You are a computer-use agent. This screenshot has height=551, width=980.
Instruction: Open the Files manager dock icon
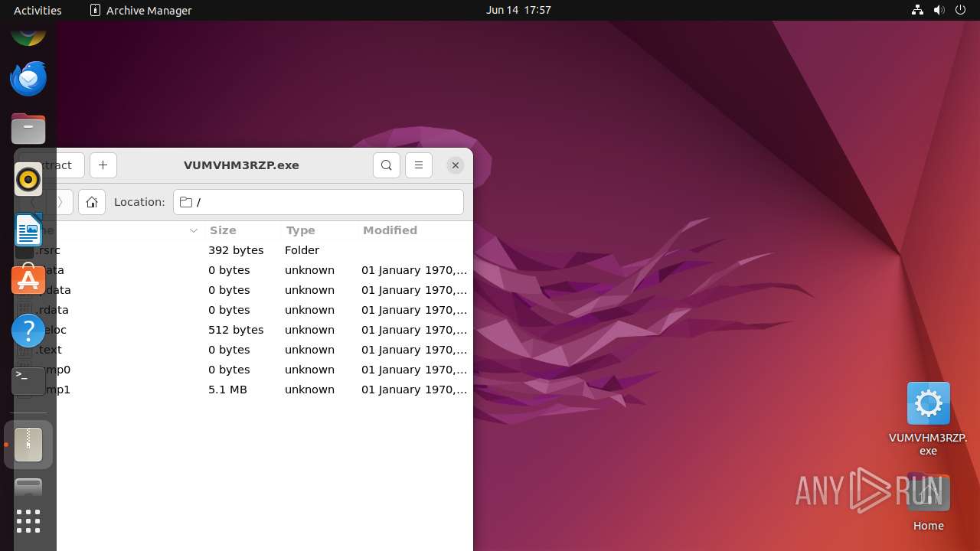(x=28, y=129)
